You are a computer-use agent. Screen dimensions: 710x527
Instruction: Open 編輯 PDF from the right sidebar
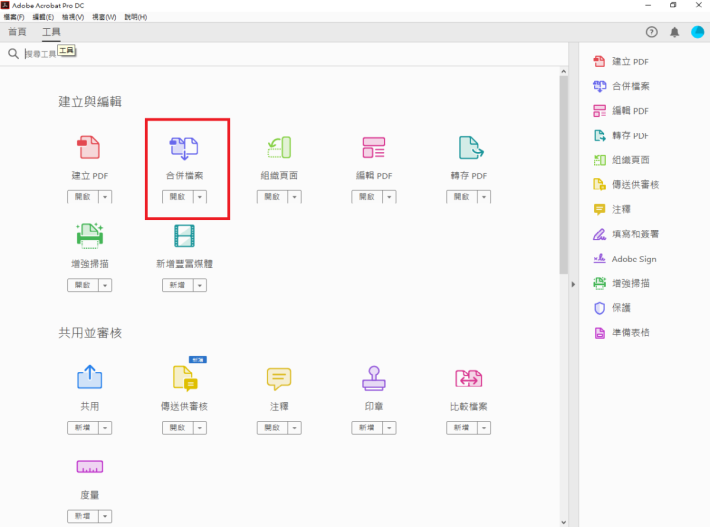click(621, 111)
